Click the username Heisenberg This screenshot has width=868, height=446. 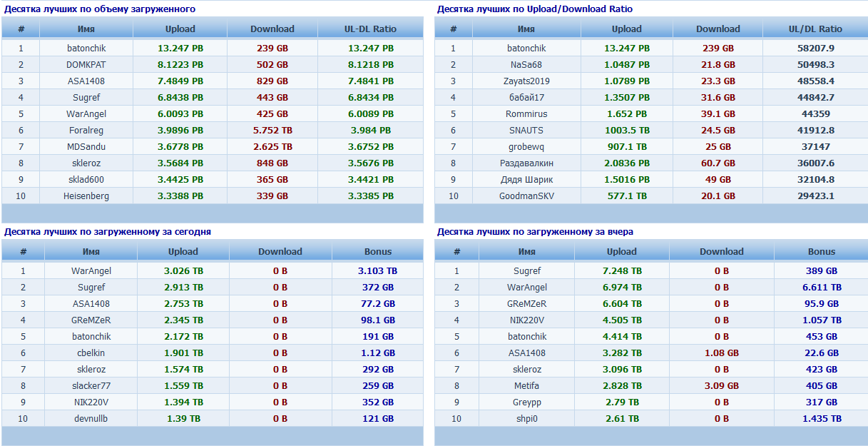point(86,196)
